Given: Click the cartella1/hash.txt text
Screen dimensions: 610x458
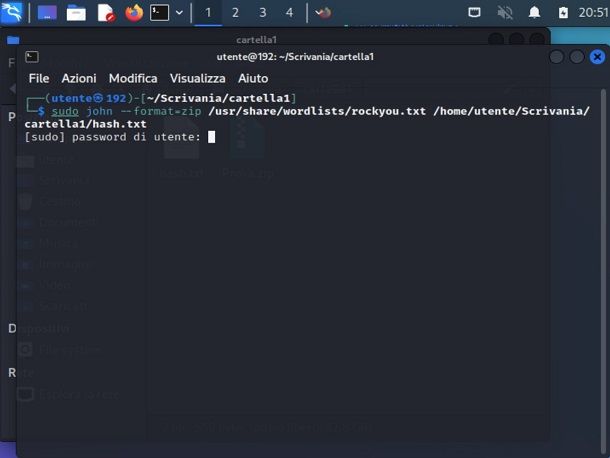Looking at the screenshot, I should click(x=86, y=124).
